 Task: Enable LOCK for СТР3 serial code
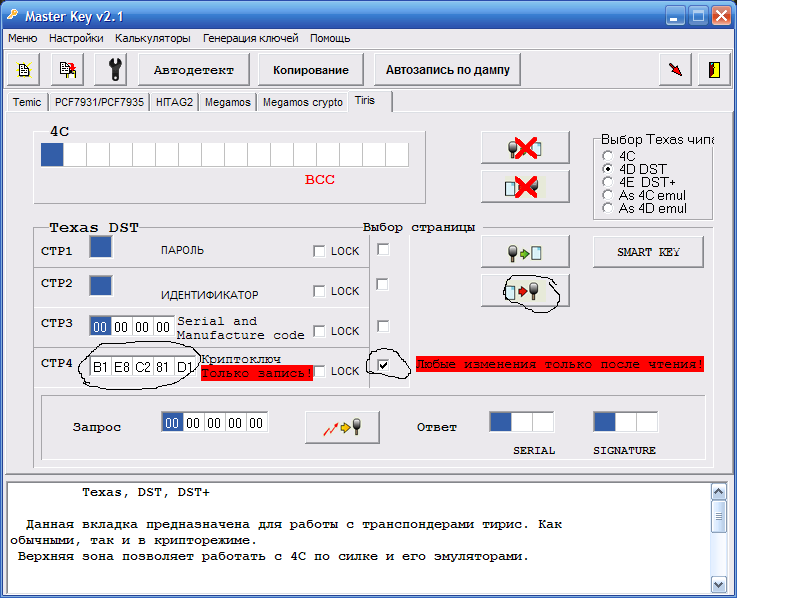pos(319,331)
